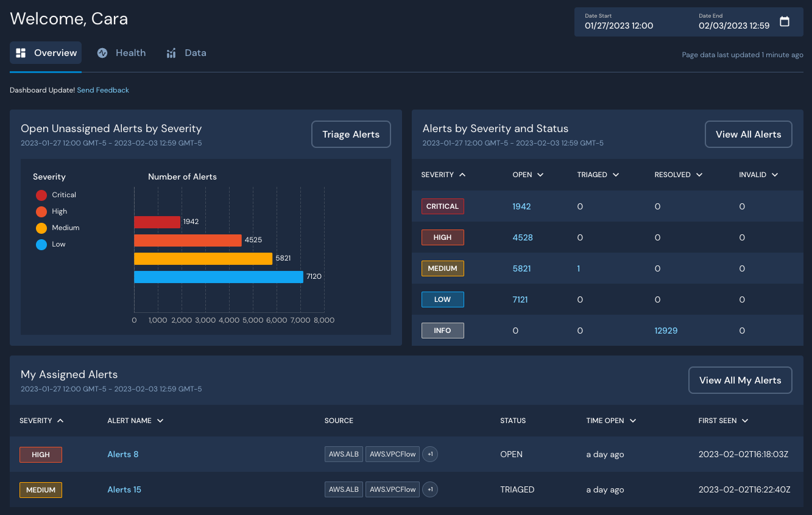This screenshot has width=812, height=515.
Task: Switch to the Data tab
Action: coord(195,53)
